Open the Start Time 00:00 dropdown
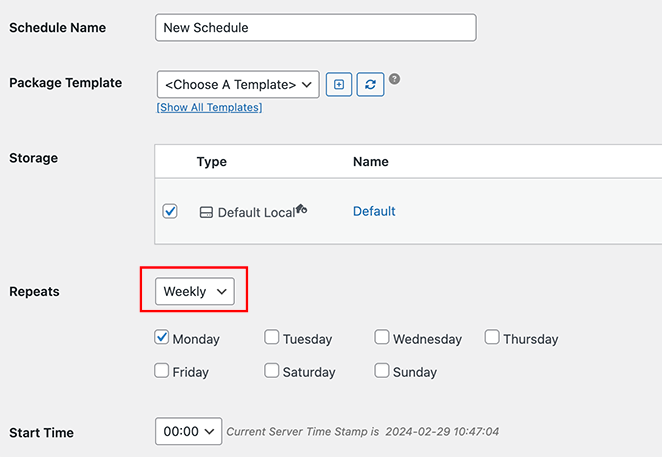 point(188,432)
